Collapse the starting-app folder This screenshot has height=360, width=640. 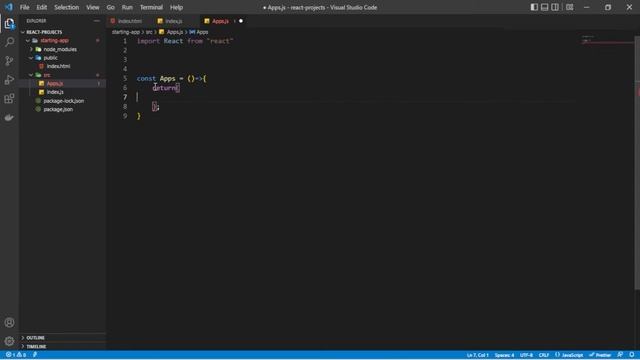tap(54, 40)
